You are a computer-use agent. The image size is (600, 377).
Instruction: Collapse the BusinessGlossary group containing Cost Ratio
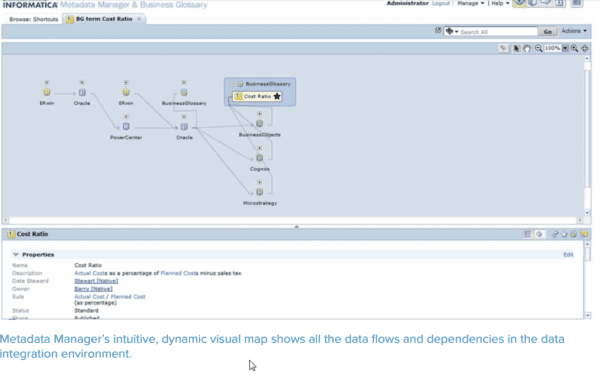[x=232, y=84]
